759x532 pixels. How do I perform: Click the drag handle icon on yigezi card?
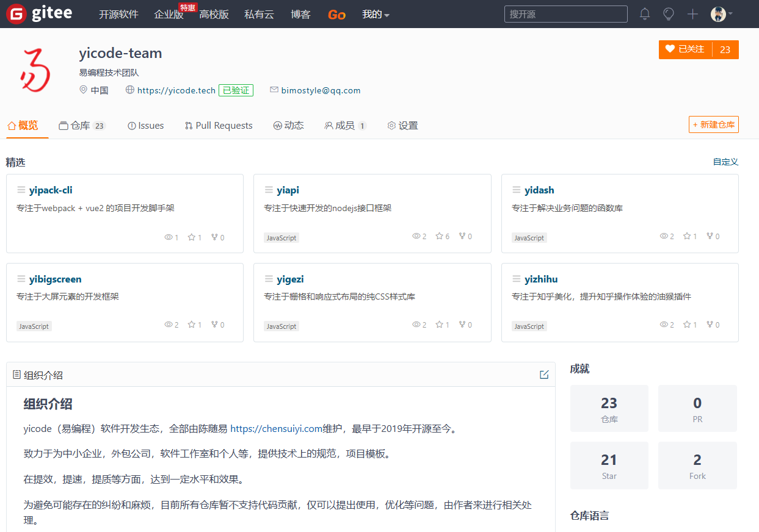[269, 279]
